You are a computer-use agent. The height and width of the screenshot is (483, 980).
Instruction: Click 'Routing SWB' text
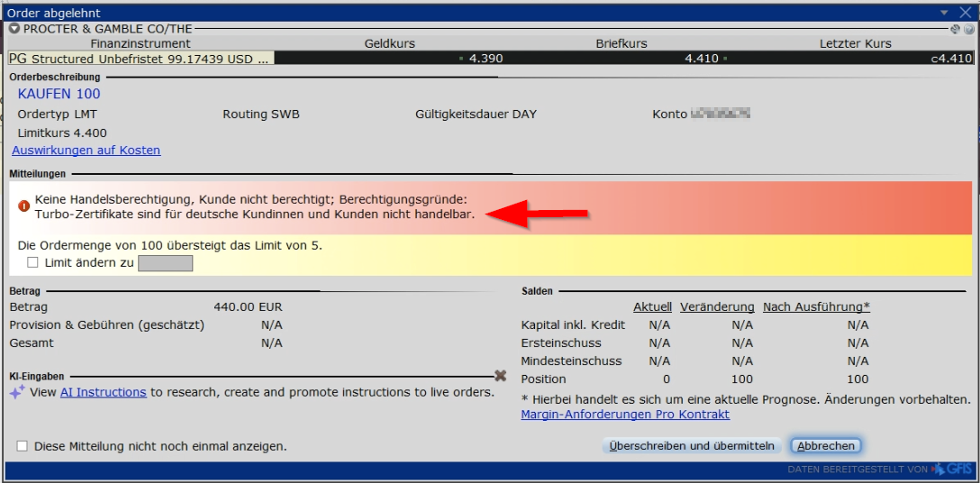(260, 114)
